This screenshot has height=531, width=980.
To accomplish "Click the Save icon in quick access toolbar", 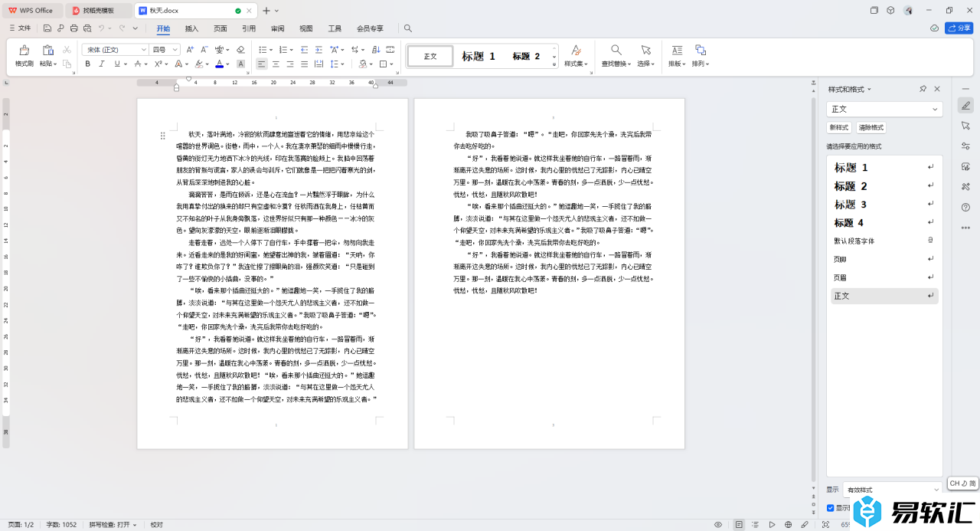I will click(47, 28).
